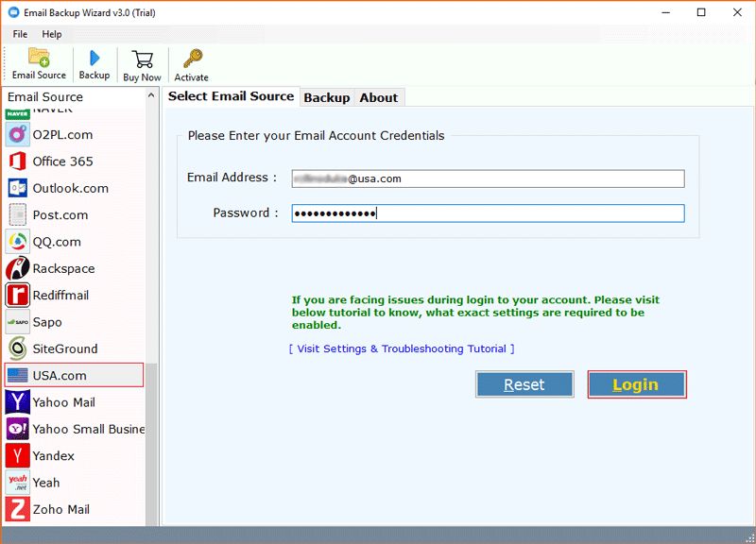Select the Office 365 email source
Viewport: 756px width, 544px height.
62,161
